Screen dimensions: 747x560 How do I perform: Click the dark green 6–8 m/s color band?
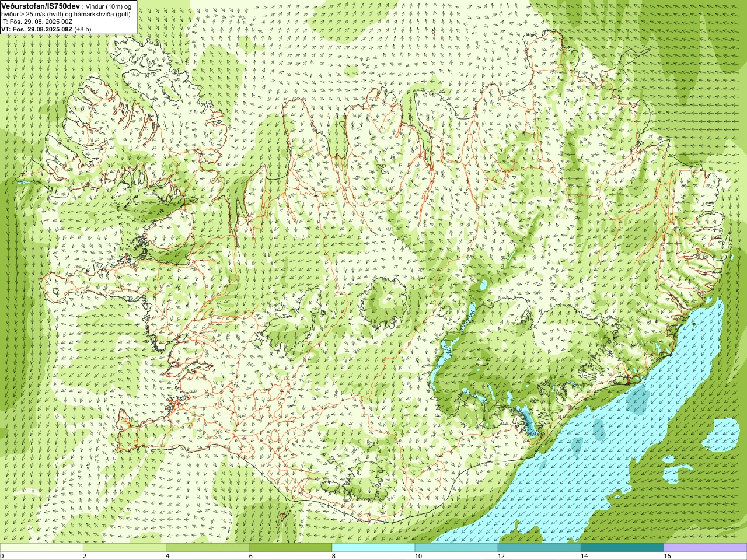pos(290,548)
